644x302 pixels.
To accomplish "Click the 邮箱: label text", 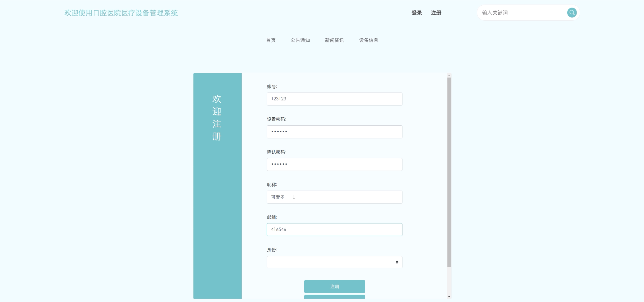I will coord(272,217).
